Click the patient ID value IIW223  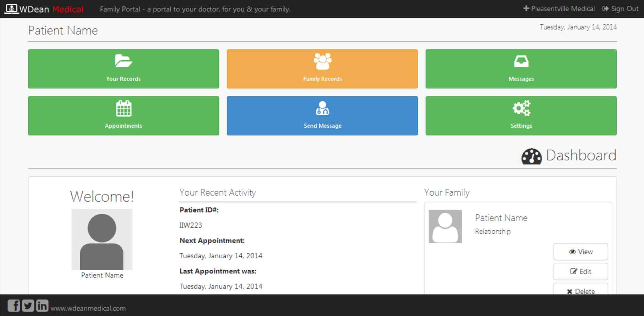(x=191, y=225)
